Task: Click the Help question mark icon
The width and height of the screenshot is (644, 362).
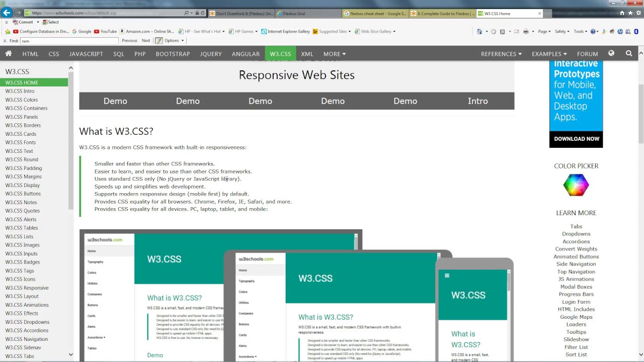Action: click(593, 31)
